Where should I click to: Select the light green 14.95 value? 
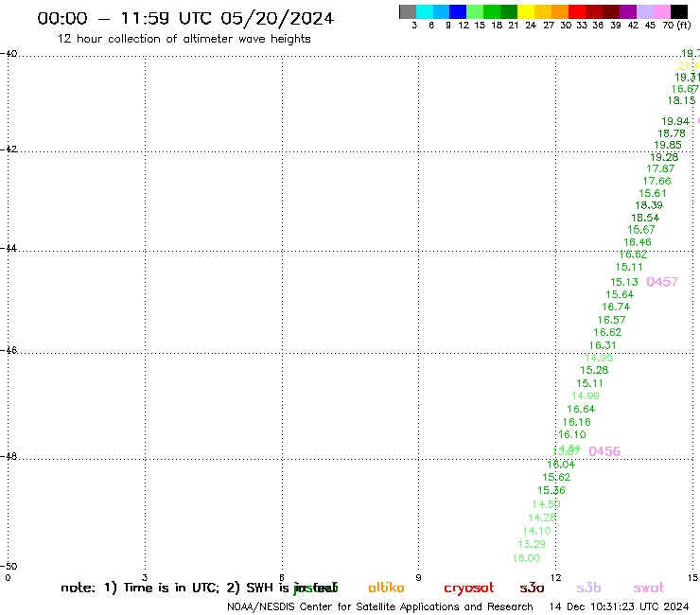[x=599, y=358]
